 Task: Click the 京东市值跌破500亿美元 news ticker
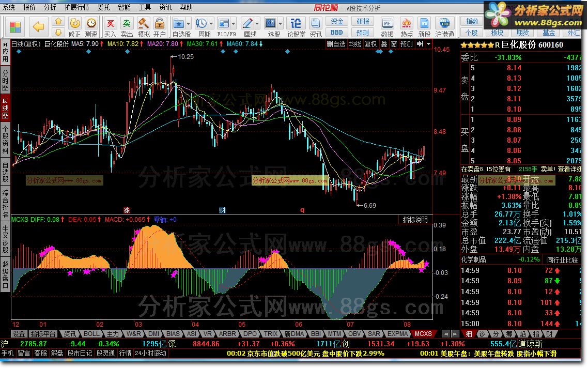(305, 354)
